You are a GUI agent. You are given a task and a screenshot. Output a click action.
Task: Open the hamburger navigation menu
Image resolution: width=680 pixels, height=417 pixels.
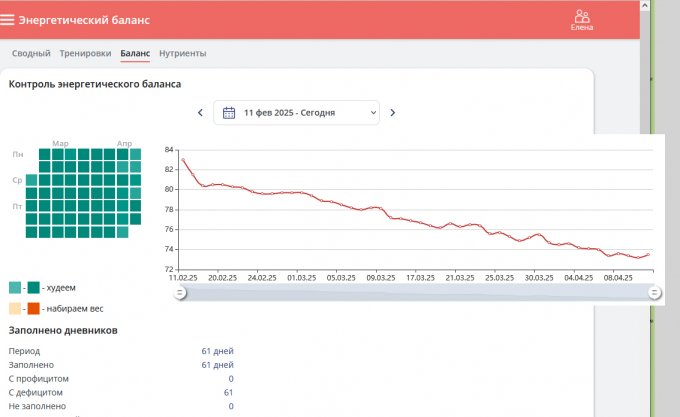coord(8,19)
